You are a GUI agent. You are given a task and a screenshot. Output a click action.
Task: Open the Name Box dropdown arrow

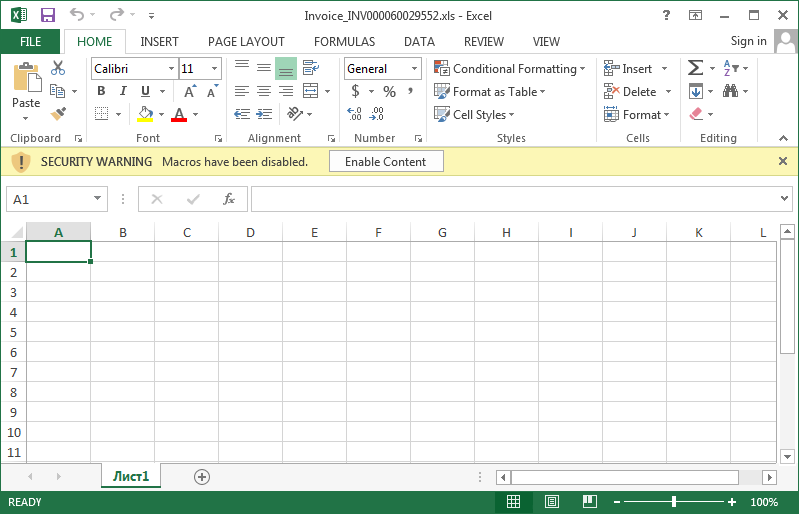(97, 199)
